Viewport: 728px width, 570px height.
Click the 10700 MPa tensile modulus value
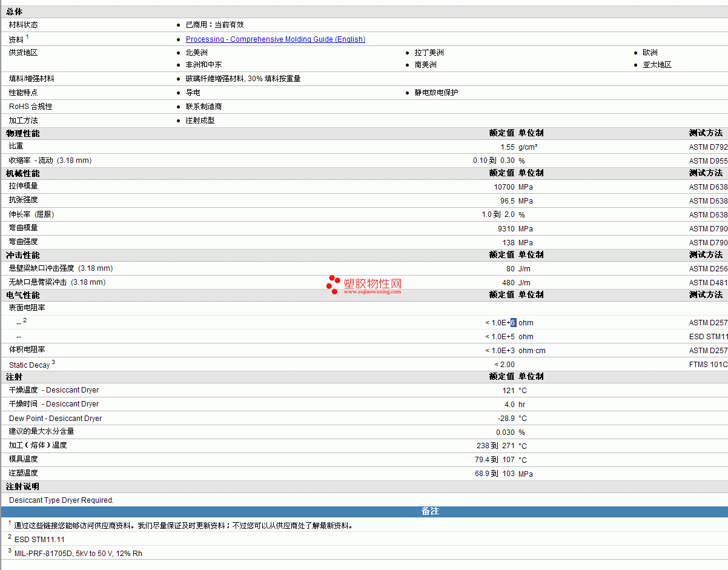pos(504,187)
